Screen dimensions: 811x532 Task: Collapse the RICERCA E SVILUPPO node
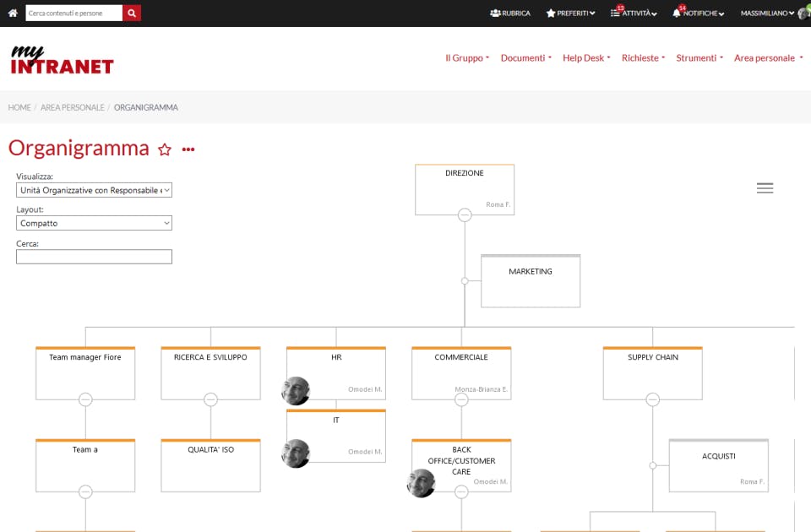point(210,399)
